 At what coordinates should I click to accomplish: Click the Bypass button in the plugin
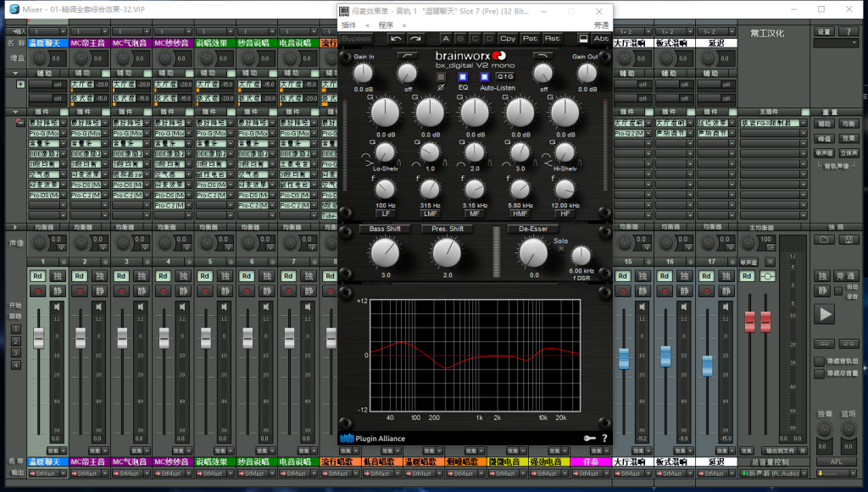(356, 39)
